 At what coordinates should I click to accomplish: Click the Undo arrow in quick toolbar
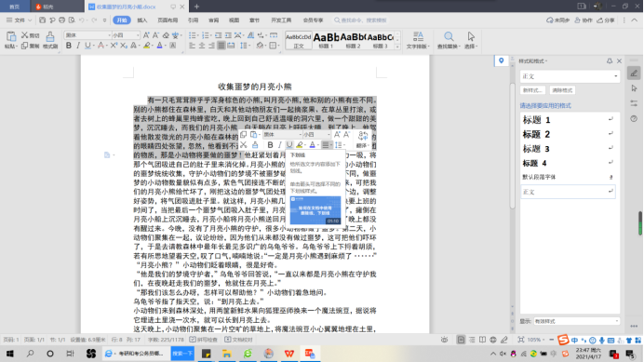pos(82,20)
